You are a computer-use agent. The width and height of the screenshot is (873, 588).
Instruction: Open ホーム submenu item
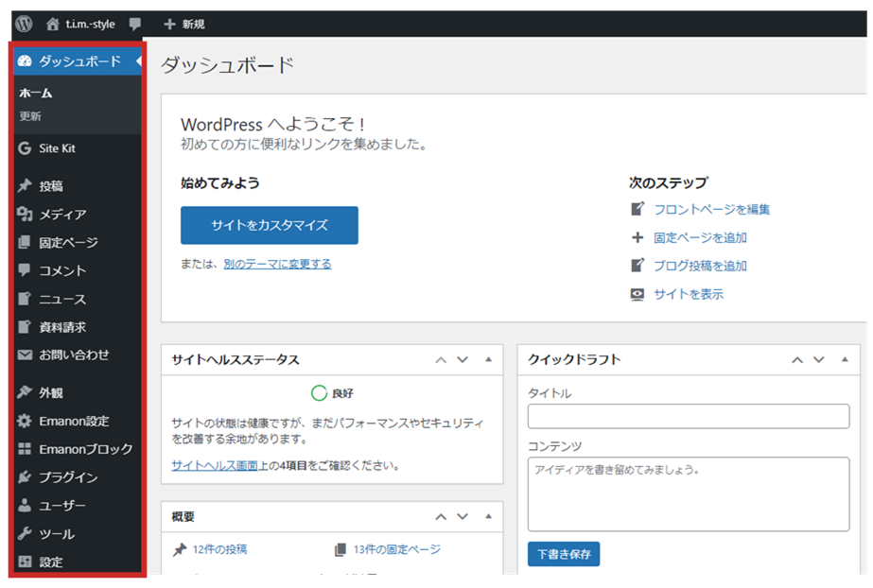coord(36,93)
